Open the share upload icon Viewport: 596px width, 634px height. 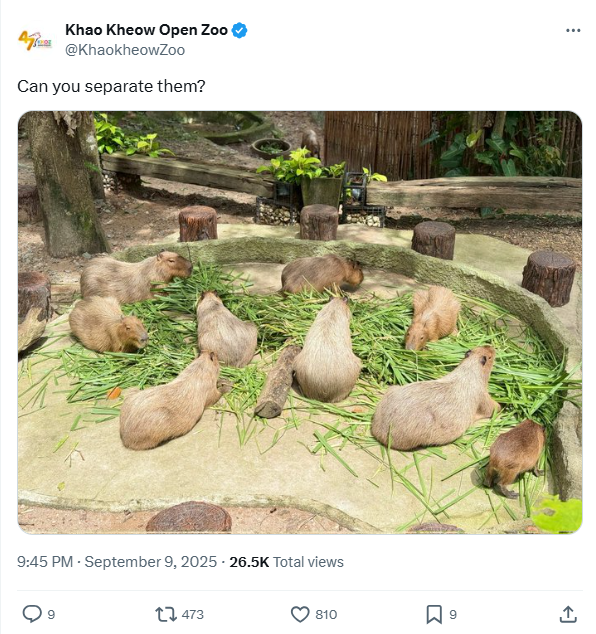[568, 614]
